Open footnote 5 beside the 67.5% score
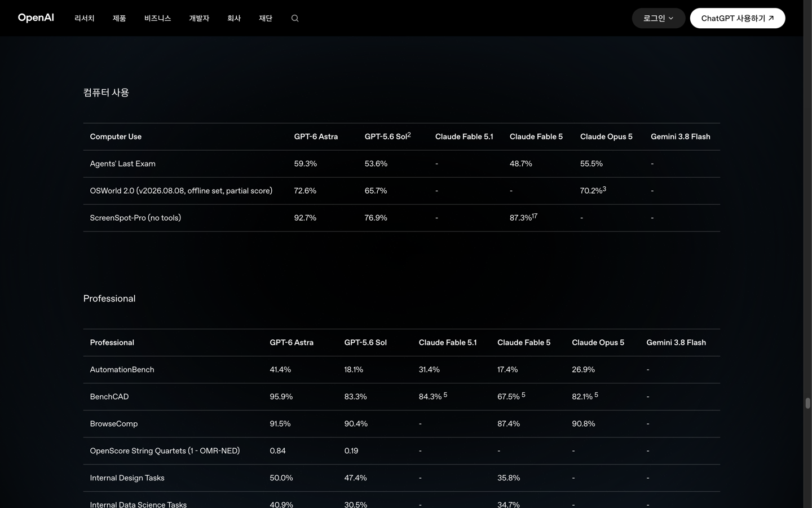Image resolution: width=812 pixels, height=508 pixels. click(523, 395)
